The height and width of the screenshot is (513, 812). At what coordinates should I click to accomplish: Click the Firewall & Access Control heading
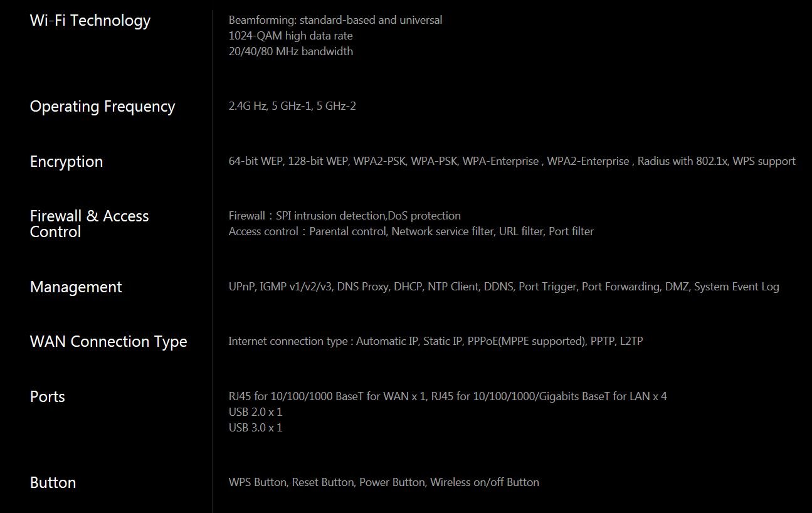[x=89, y=224]
